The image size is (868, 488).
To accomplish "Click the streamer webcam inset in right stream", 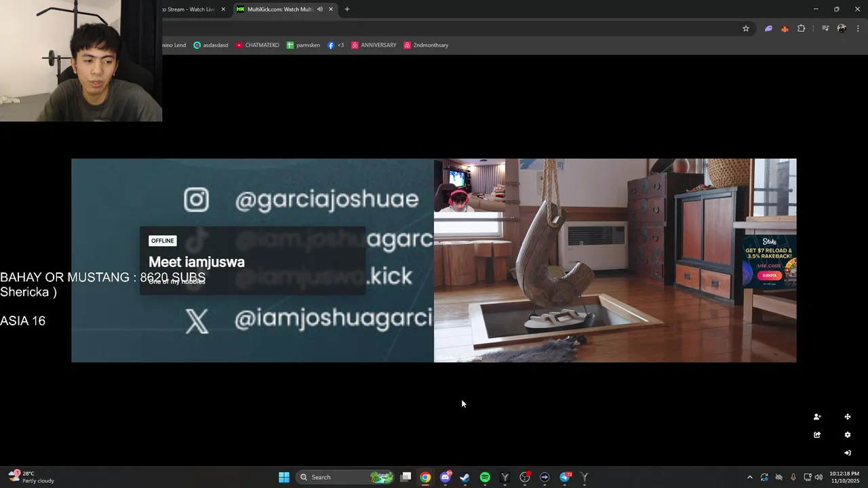I will 469,185.
